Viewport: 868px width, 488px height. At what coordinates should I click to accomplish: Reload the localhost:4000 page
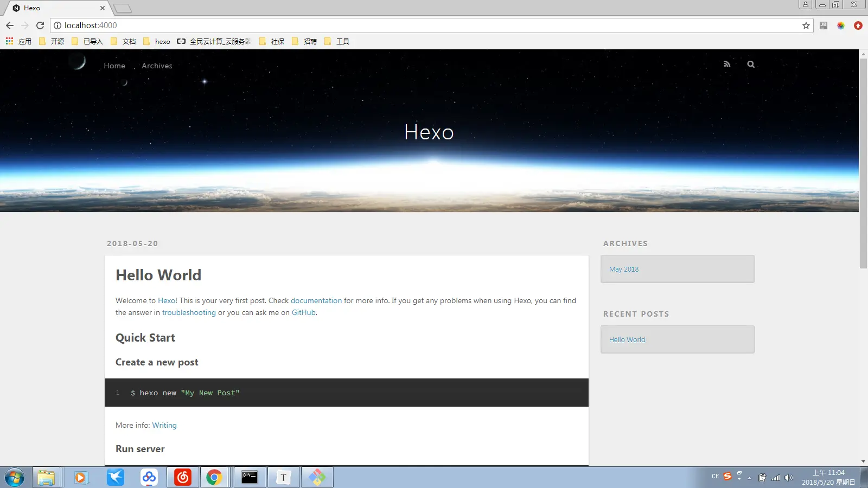(40, 25)
